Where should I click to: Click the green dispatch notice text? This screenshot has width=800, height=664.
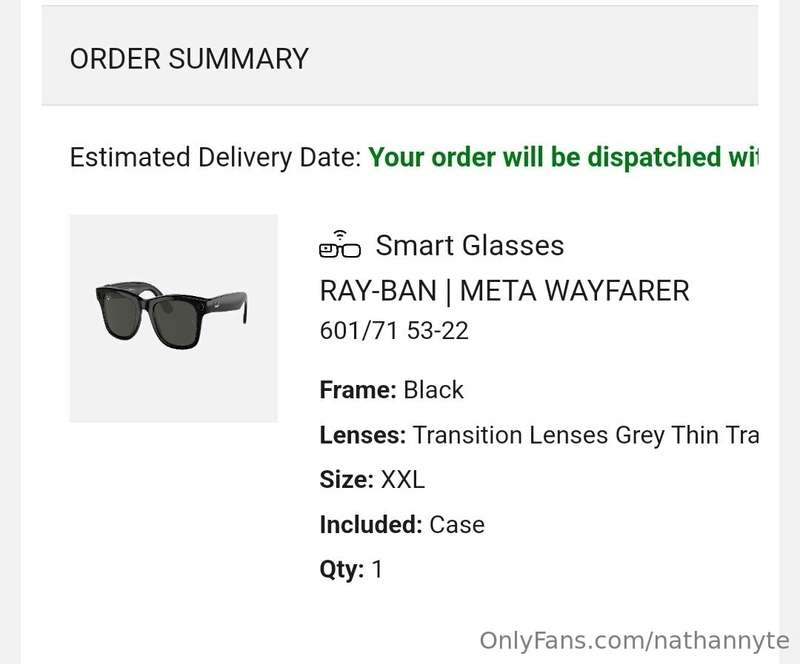coord(563,157)
